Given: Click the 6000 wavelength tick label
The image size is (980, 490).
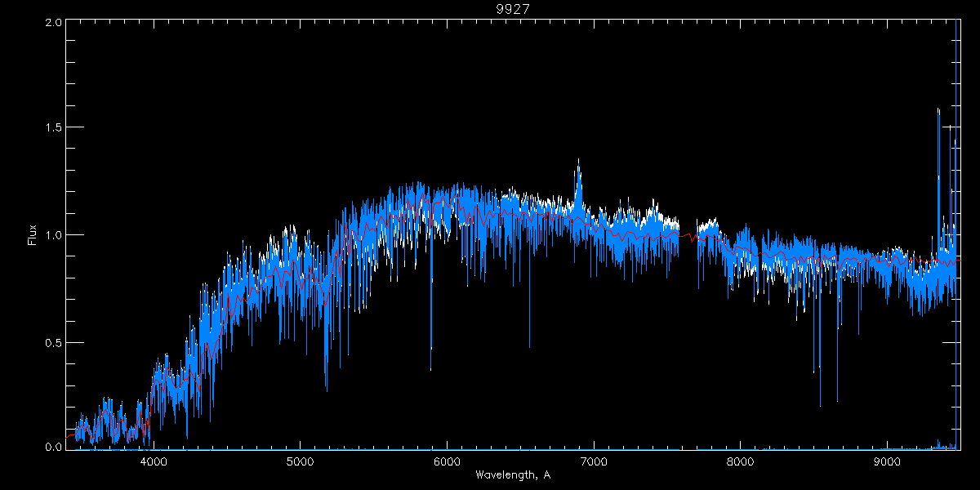Looking at the screenshot, I should (447, 460).
